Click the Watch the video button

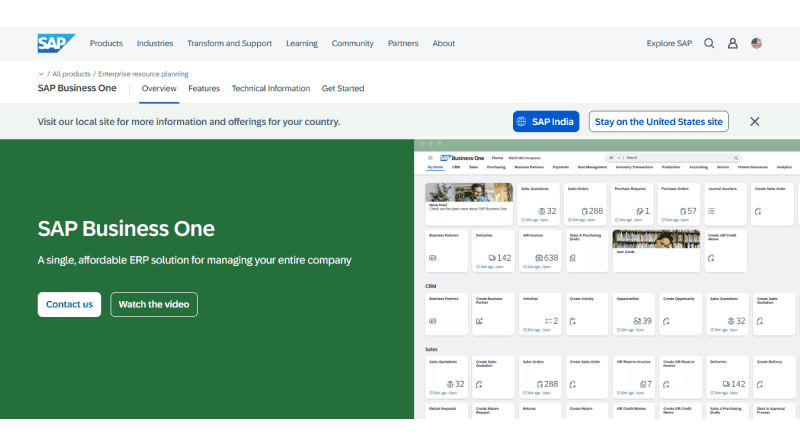154,304
